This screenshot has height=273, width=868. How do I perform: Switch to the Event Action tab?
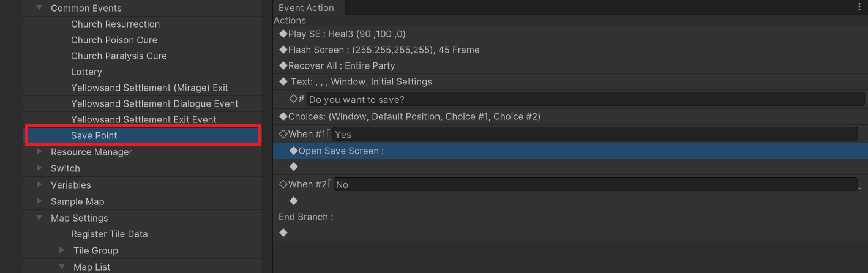coord(306,8)
